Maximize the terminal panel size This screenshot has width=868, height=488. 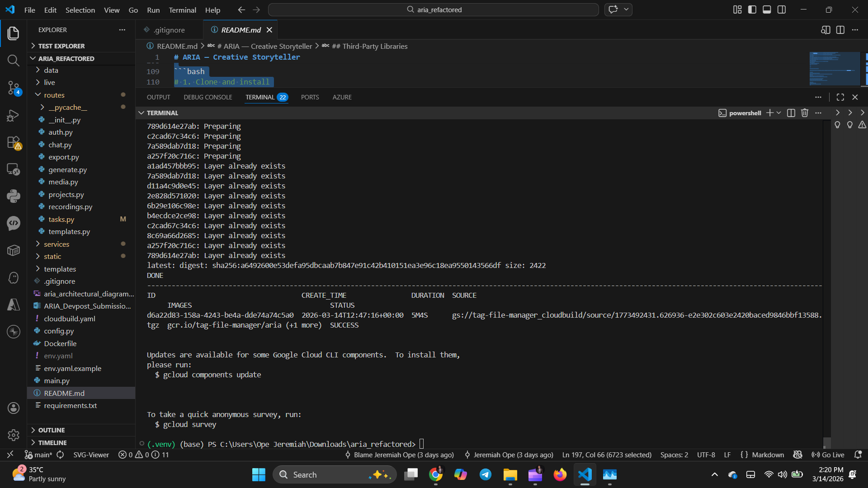[840, 97]
